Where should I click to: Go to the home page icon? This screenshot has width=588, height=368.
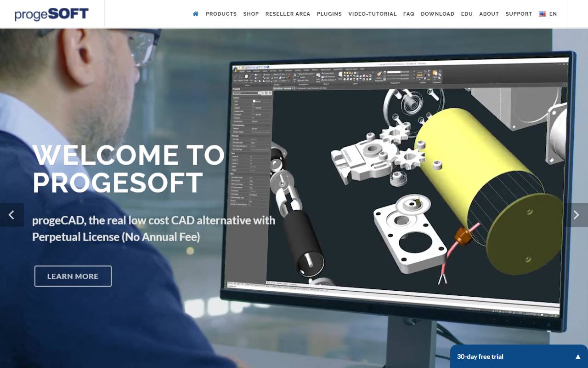(x=196, y=14)
